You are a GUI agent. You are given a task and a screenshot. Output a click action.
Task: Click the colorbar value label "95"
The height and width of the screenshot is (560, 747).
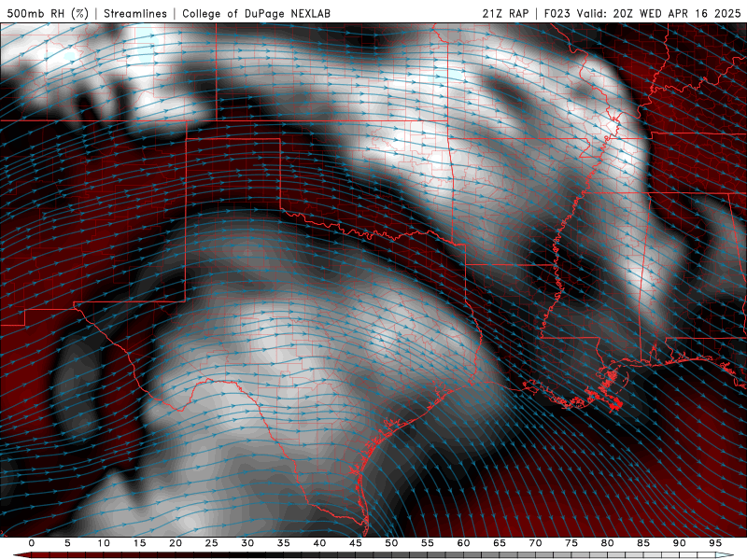click(715, 543)
